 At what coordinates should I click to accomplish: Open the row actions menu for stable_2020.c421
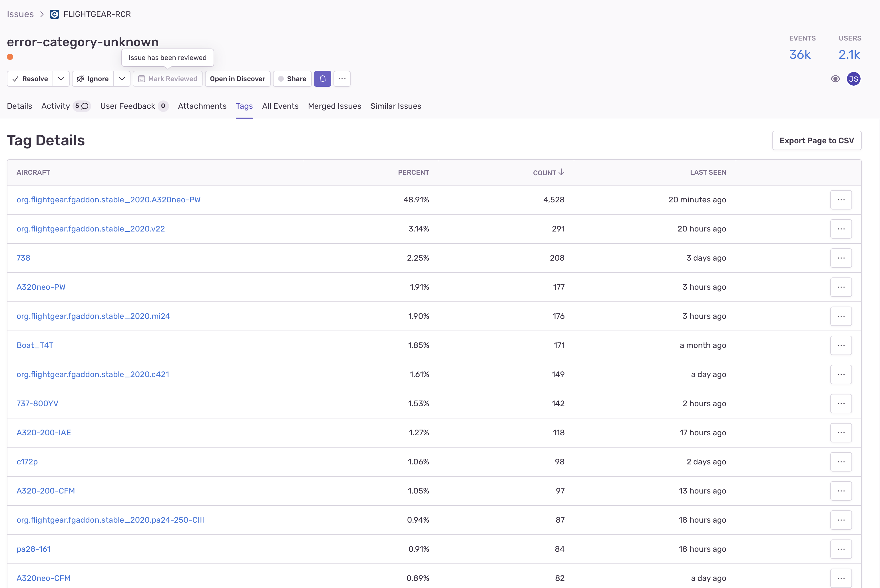[x=841, y=374]
